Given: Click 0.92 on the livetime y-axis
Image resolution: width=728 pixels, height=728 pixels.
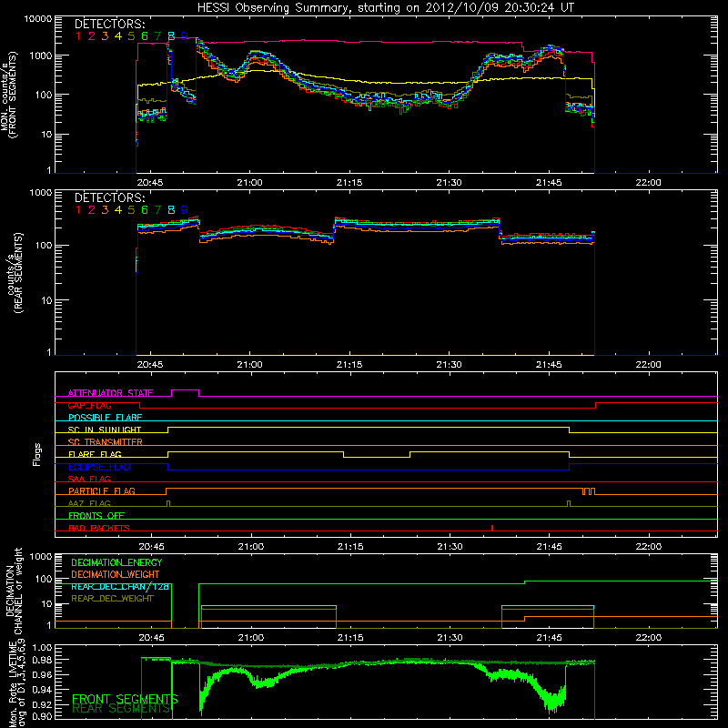Looking at the screenshot, I should (41, 704).
